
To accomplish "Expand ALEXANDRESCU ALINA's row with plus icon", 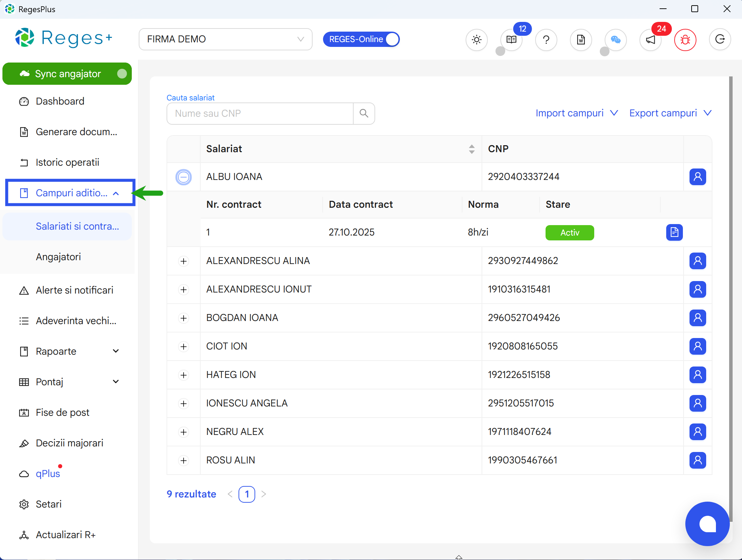I will tap(184, 261).
